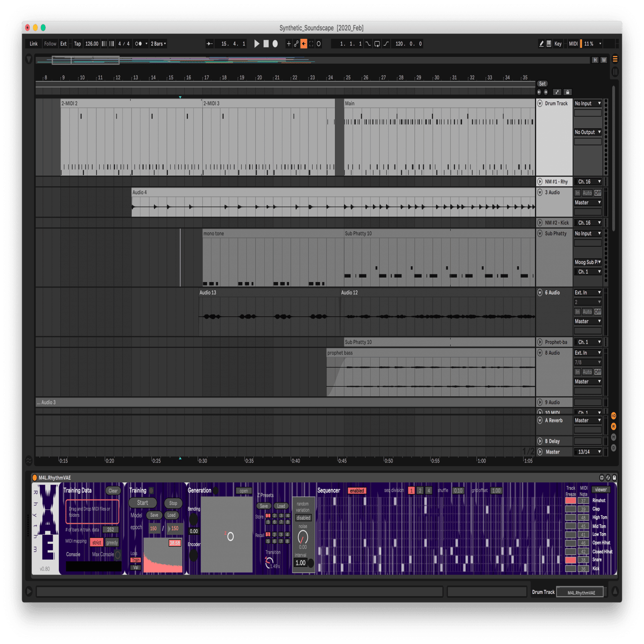Open Drum Track No Output dropdown

coord(588,132)
